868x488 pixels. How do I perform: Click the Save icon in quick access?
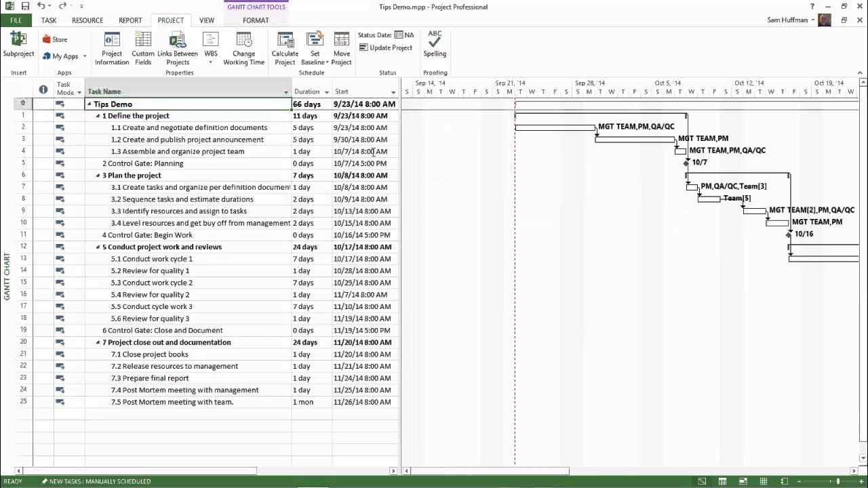[x=25, y=6]
